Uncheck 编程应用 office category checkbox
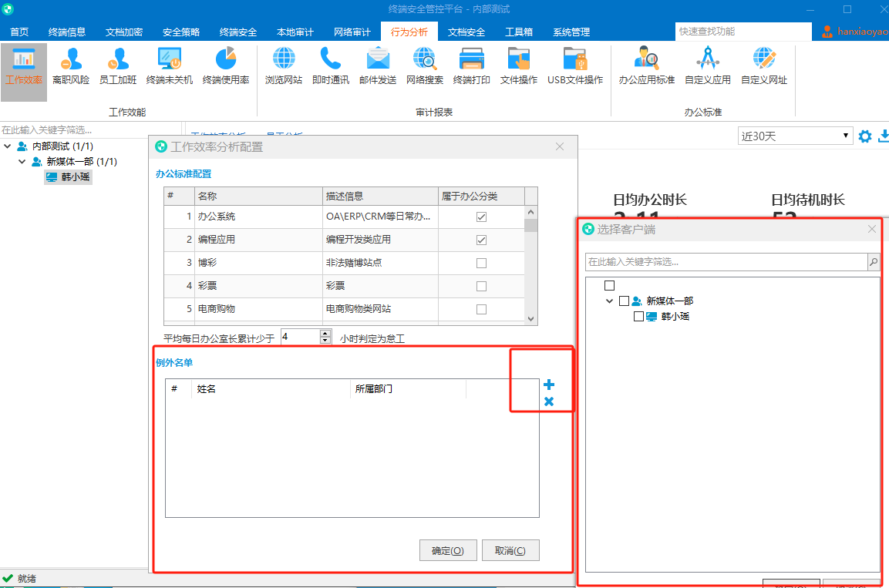The image size is (889, 588). (481, 240)
